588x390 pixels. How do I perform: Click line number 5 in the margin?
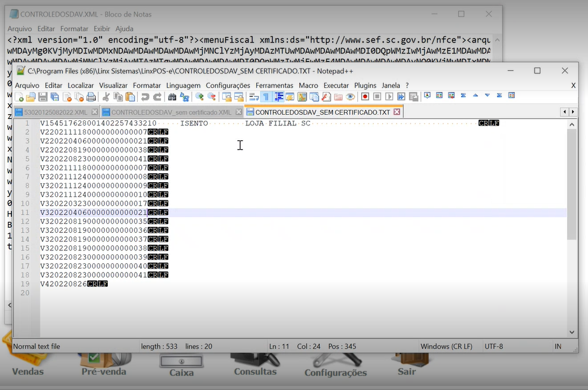point(27,159)
